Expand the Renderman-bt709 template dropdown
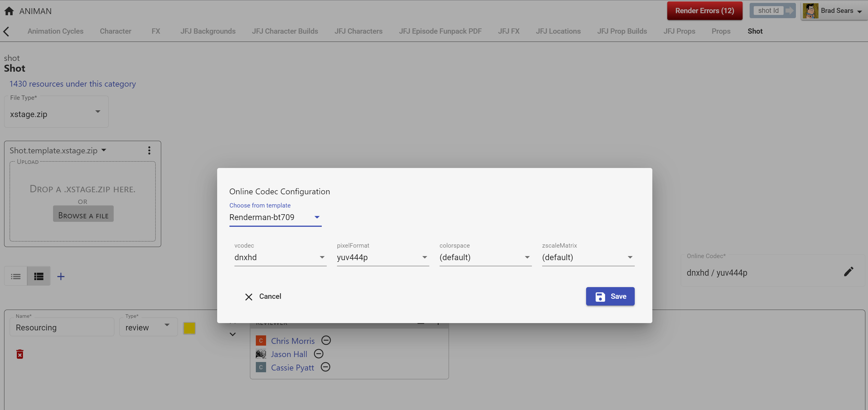This screenshot has width=868, height=410. pos(275,217)
